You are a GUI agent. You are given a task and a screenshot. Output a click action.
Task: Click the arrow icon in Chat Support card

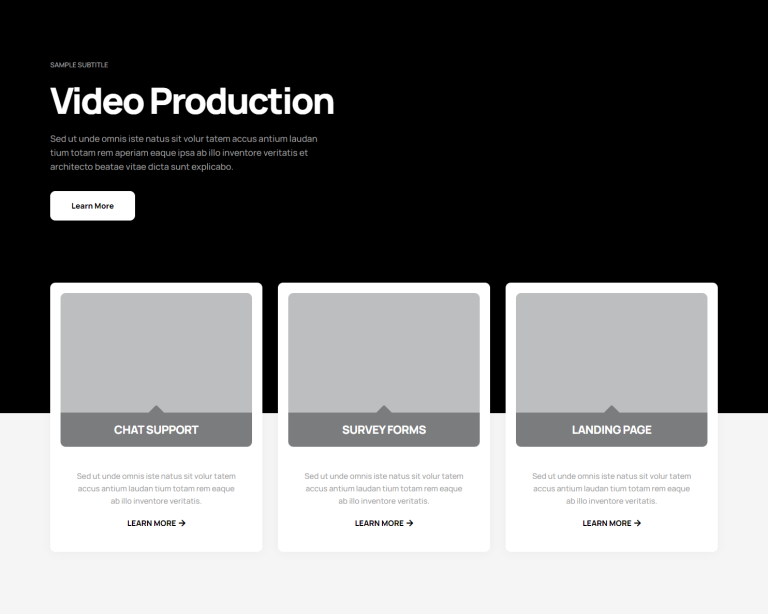[182, 523]
